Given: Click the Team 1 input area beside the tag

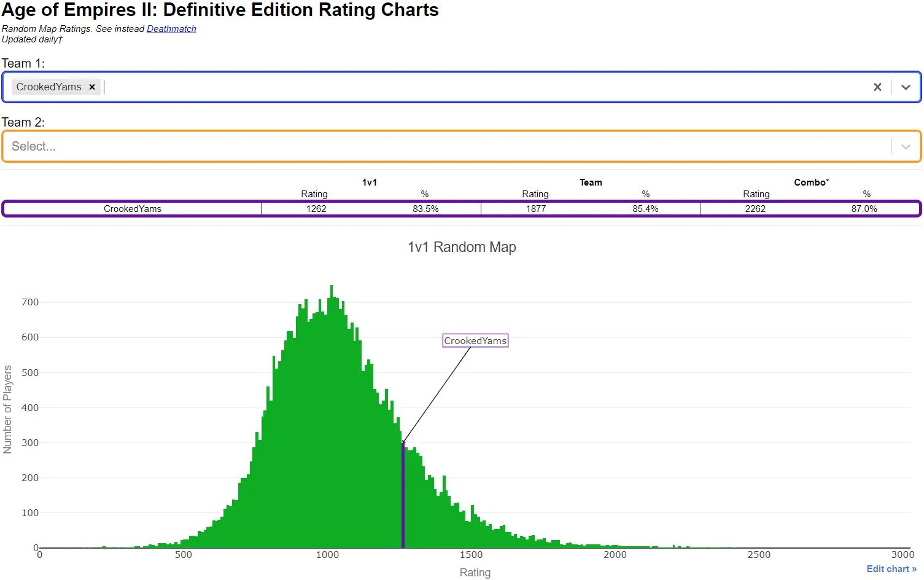Looking at the screenshot, I should click(485, 87).
